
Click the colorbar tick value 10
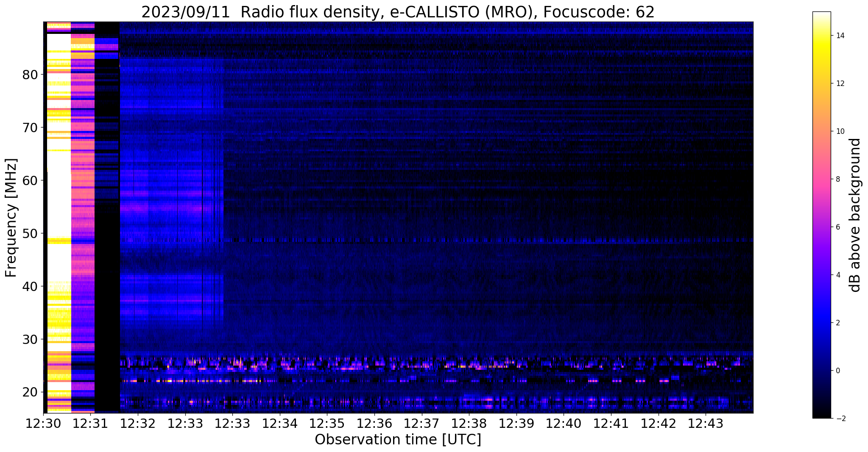[840, 131]
